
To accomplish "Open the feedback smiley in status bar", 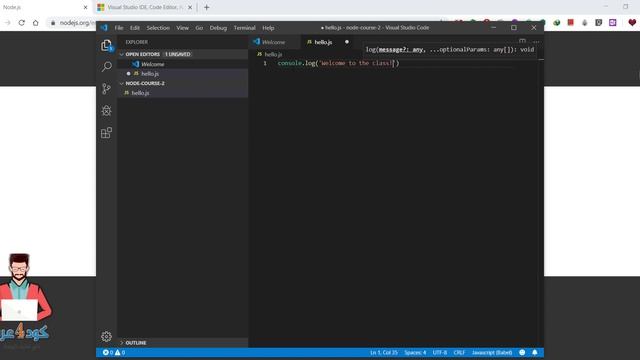I will coord(522,353).
